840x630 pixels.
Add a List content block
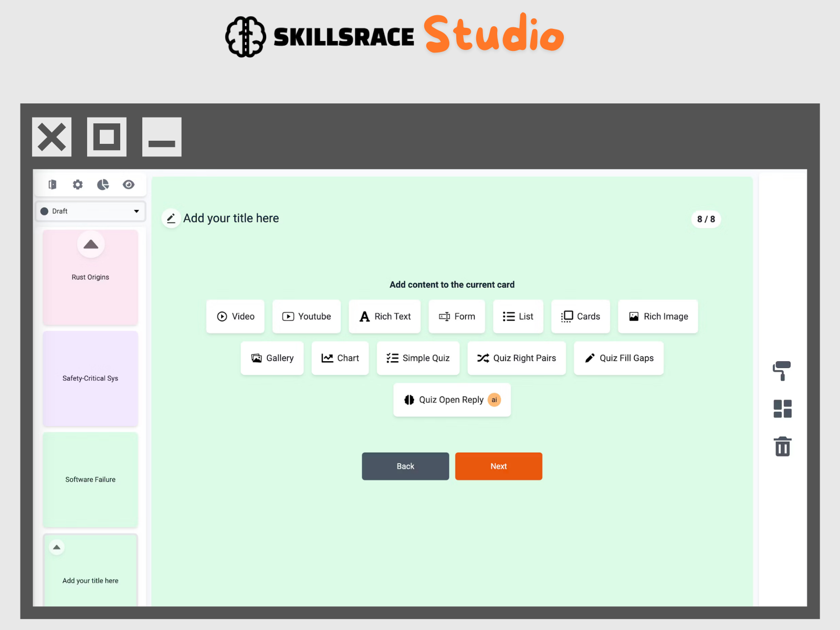tap(518, 317)
